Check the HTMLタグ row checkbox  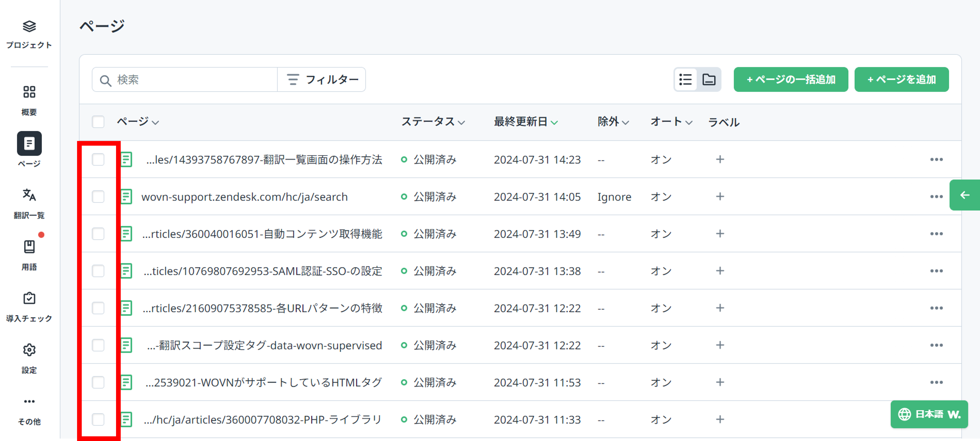coord(98,382)
